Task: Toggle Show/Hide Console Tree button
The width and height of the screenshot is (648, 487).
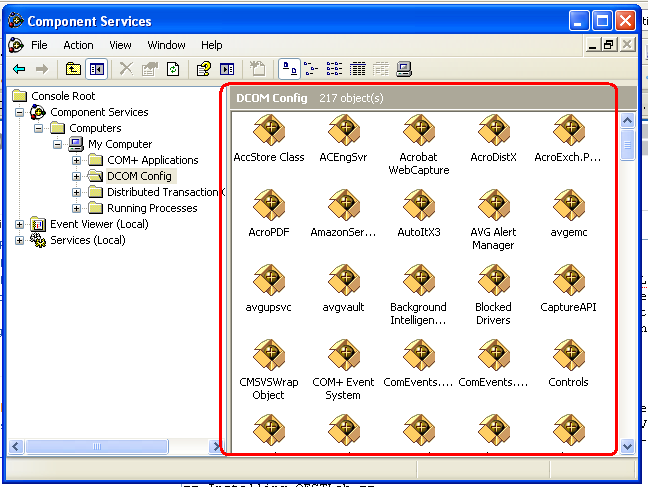Action: coord(97,69)
